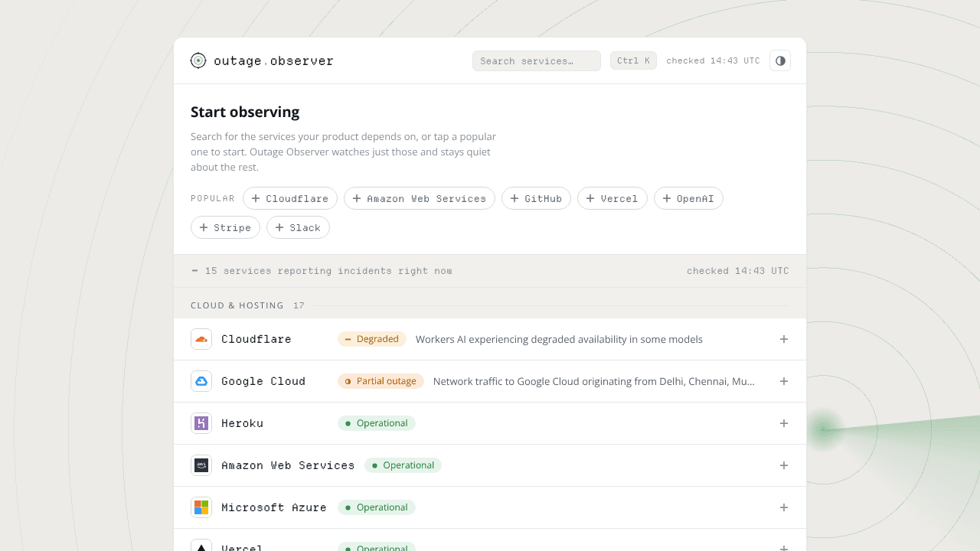Click the Partial outage badge for Google Cloud
This screenshot has width=980, height=551.
pyautogui.click(x=381, y=381)
